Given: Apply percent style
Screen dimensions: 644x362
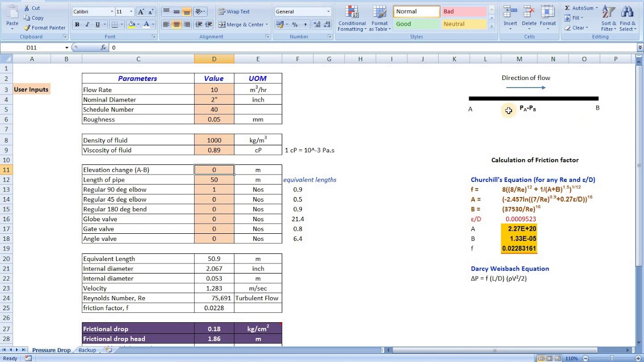Looking at the screenshot, I should pyautogui.click(x=294, y=24).
